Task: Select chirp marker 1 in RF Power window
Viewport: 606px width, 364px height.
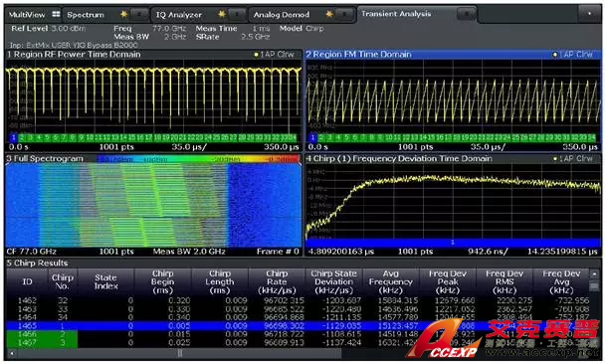Action: coord(13,137)
